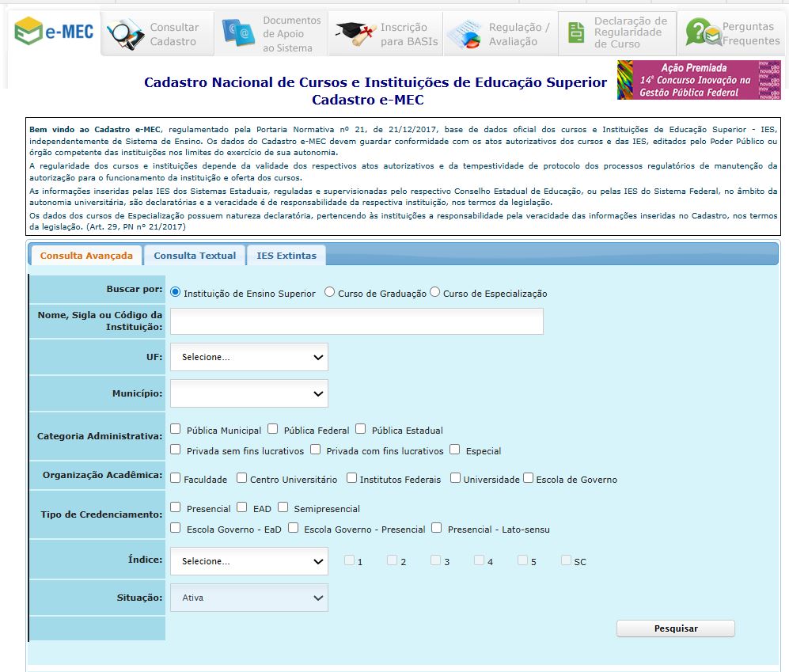
Task: Check index value 2 checkbox
Action: click(x=393, y=560)
